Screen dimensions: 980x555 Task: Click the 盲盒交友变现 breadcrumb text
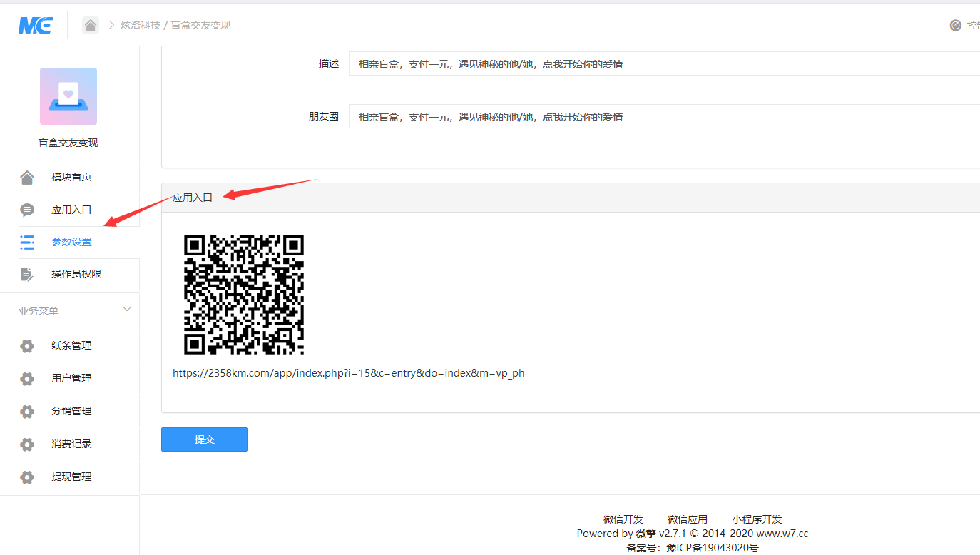coord(200,25)
